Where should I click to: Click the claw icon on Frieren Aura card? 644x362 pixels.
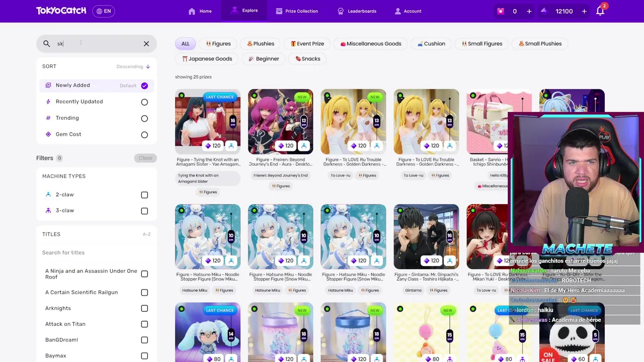304,146
